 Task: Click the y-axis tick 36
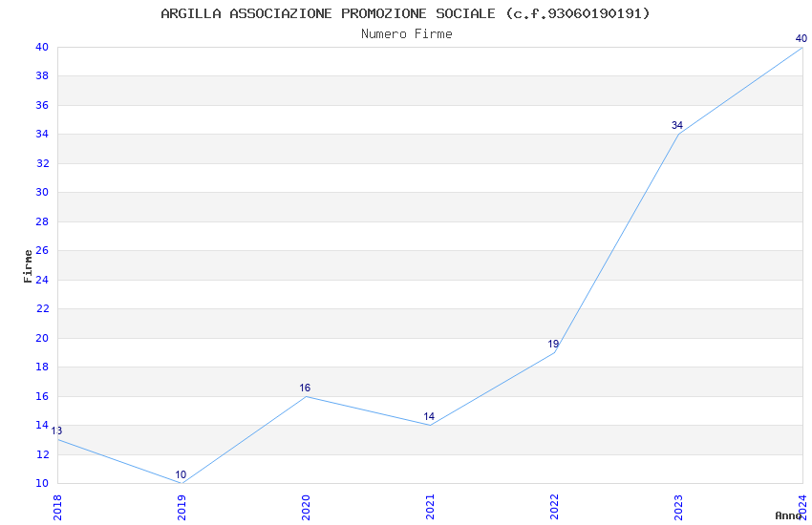pyautogui.click(x=42, y=105)
